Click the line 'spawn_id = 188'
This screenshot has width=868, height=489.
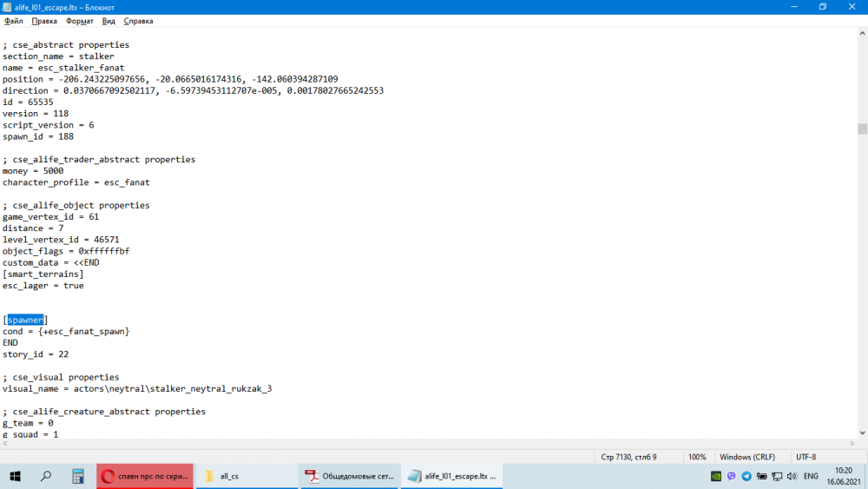coord(38,136)
